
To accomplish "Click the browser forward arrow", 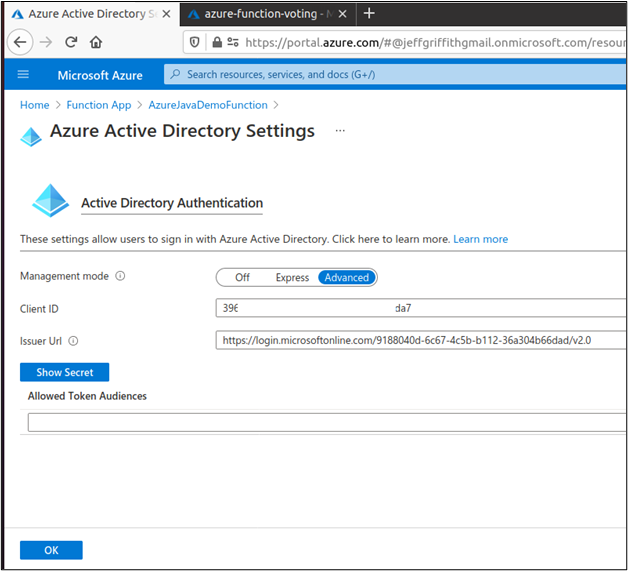I will (46, 42).
